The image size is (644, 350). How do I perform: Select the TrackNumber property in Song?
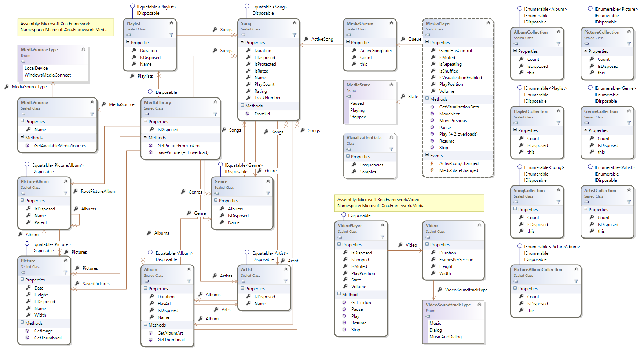267,98
